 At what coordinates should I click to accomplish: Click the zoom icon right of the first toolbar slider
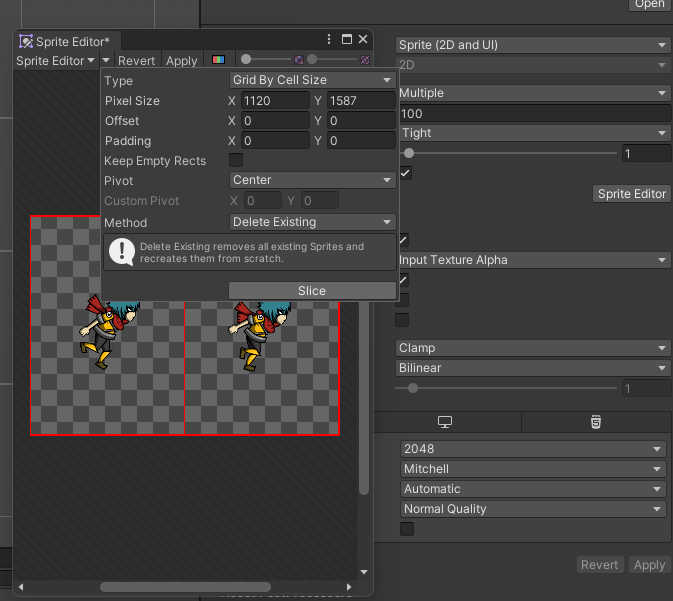point(298,60)
